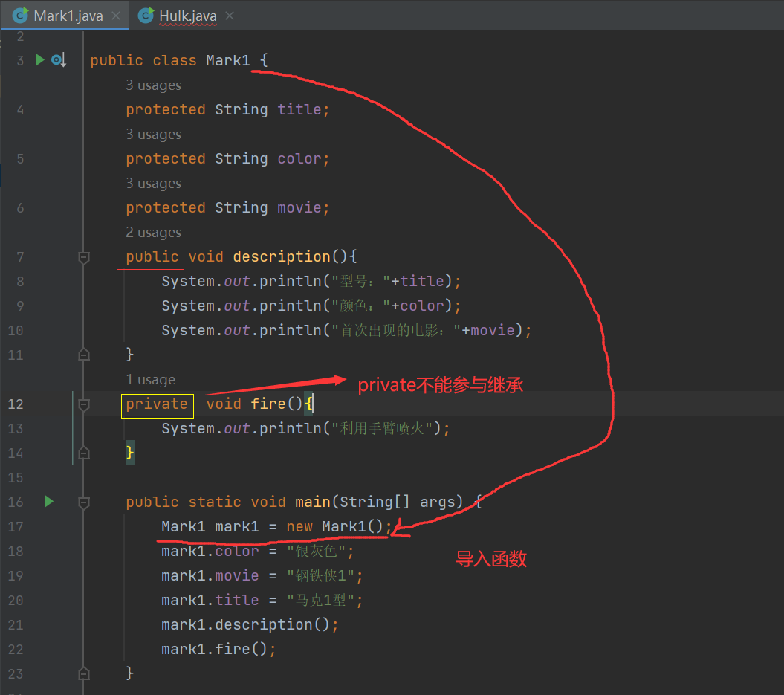The width and height of the screenshot is (784, 695).
Task: Close the Mark1.java tab
Action: pyautogui.click(x=115, y=16)
